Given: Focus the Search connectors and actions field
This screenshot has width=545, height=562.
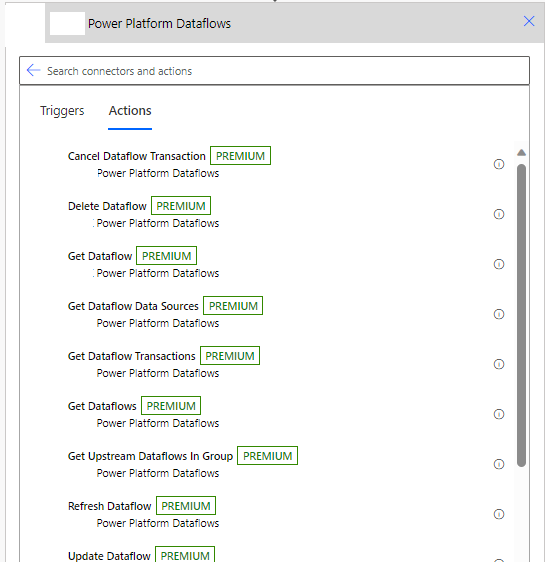Looking at the screenshot, I should 274,71.
